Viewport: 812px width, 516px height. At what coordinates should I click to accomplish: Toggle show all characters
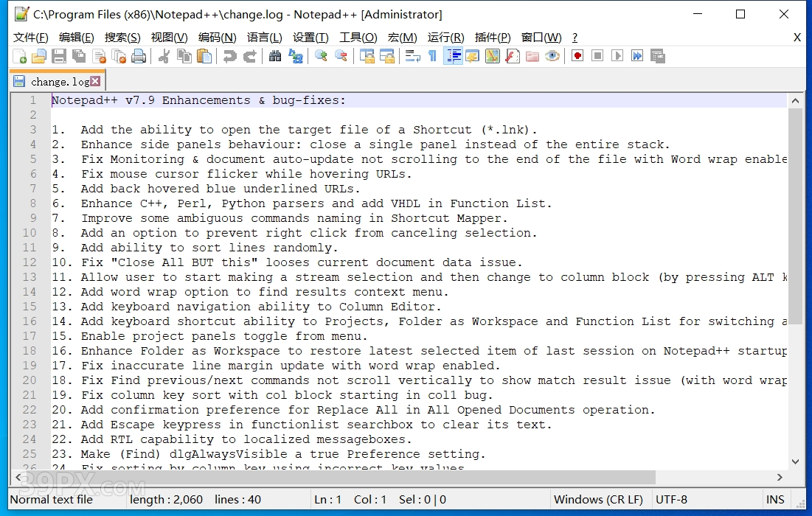[x=432, y=56]
